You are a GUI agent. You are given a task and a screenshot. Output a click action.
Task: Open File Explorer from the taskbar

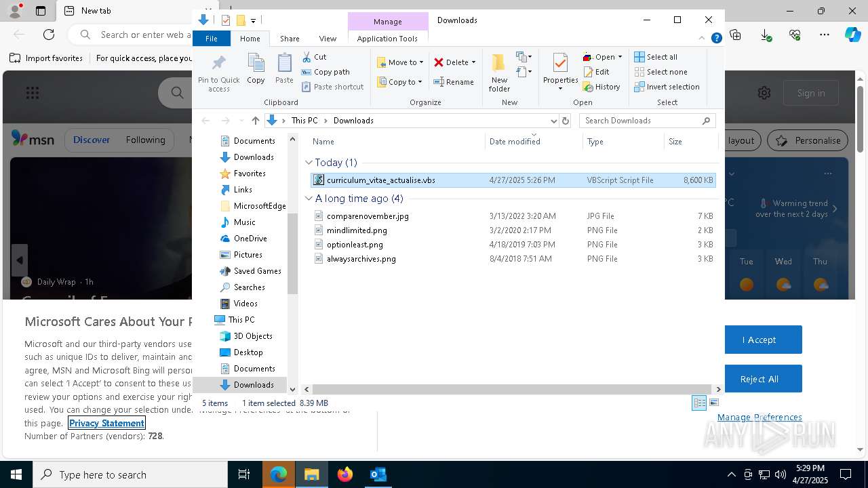pyautogui.click(x=312, y=474)
